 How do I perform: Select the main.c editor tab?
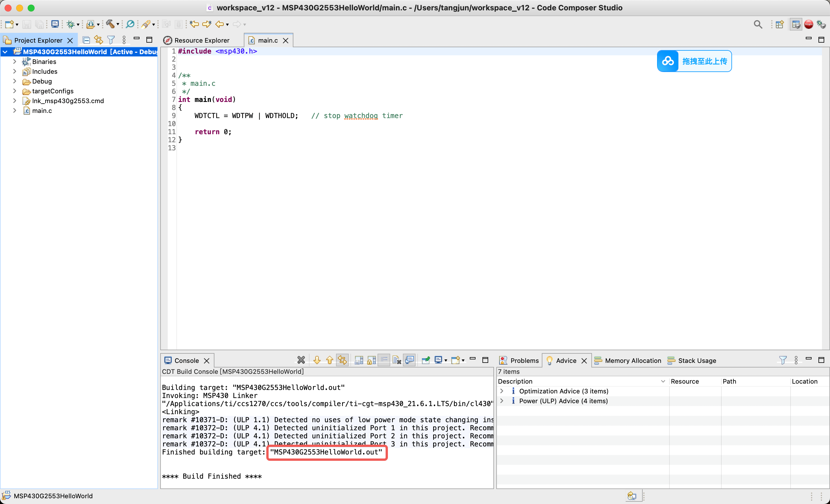(x=267, y=40)
